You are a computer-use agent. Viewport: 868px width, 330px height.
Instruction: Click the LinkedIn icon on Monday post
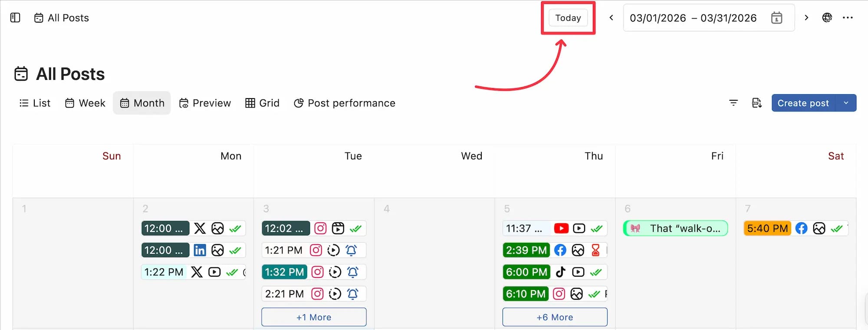tap(200, 250)
